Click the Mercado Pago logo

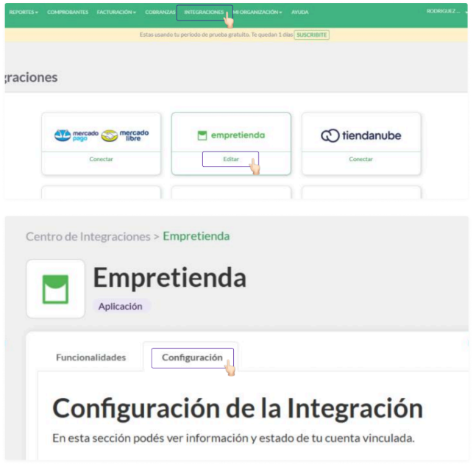click(77, 135)
